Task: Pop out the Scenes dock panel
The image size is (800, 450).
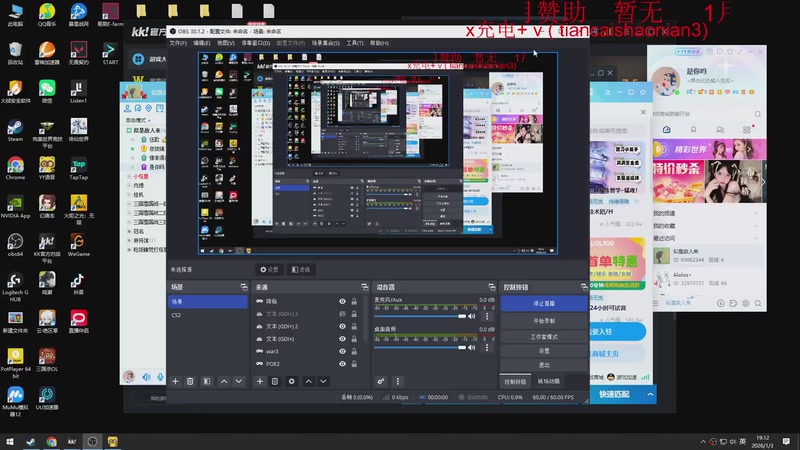Action: 244,287
